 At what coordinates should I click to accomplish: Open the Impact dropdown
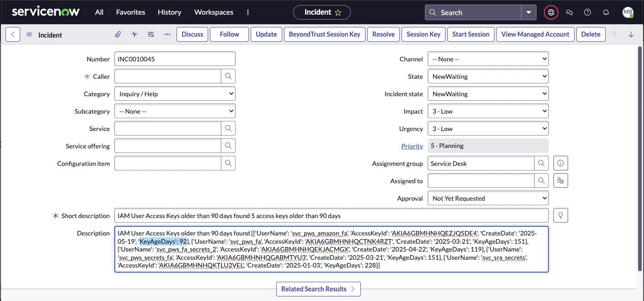pos(488,111)
